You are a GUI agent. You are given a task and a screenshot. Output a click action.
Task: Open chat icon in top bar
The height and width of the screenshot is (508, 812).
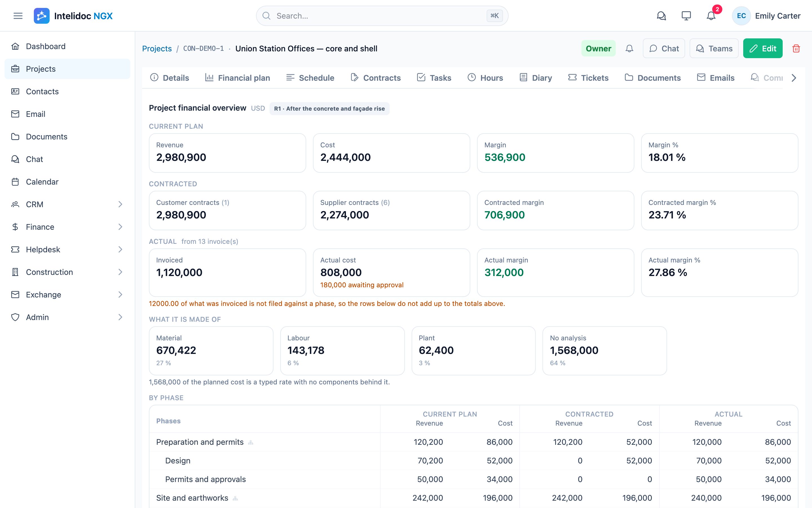661,16
